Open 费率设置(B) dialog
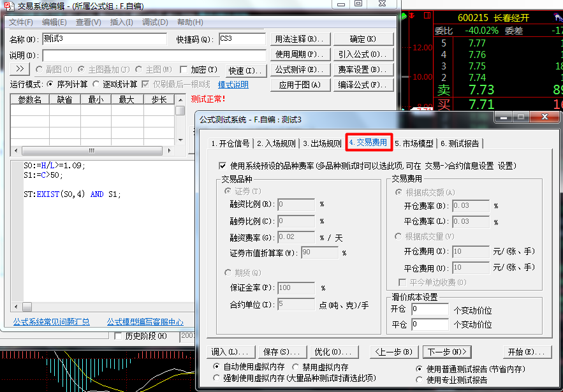563x392 pixels. 363,69
